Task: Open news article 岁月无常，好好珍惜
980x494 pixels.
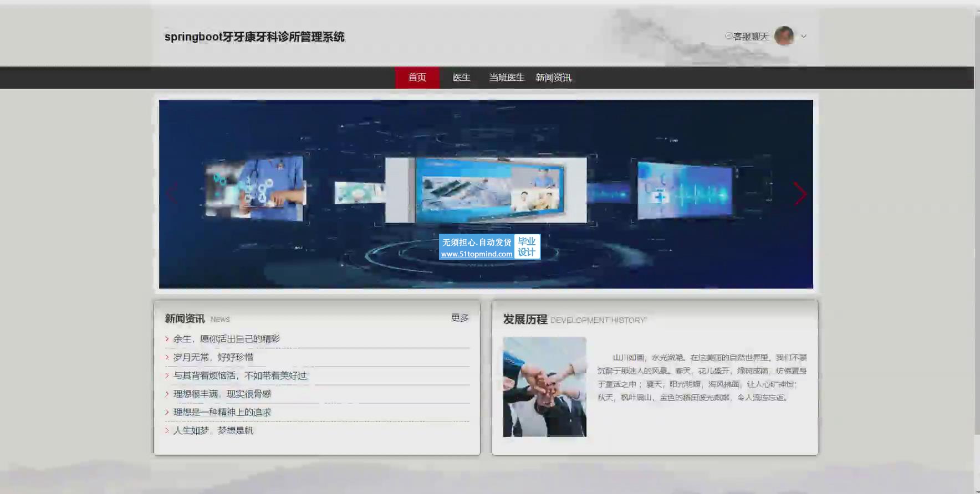Action: coord(213,357)
